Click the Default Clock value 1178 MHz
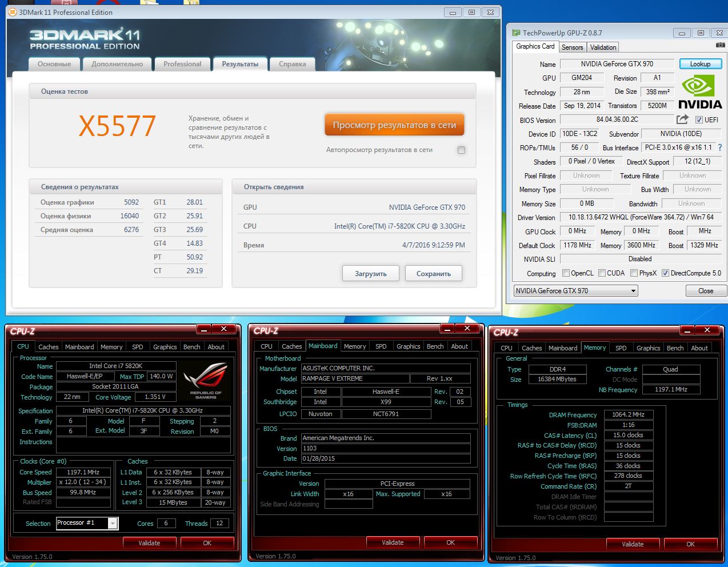Screen dimensions: 728x567 [x=577, y=245]
